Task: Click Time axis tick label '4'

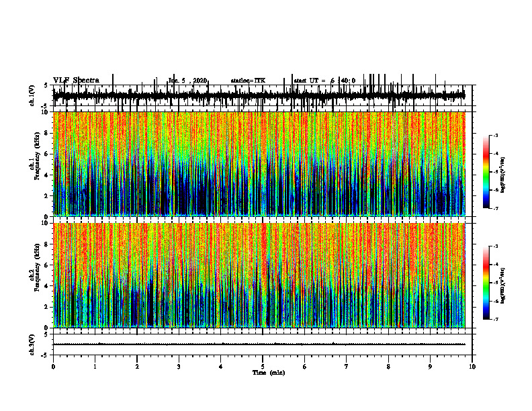Action: tap(221, 367)
